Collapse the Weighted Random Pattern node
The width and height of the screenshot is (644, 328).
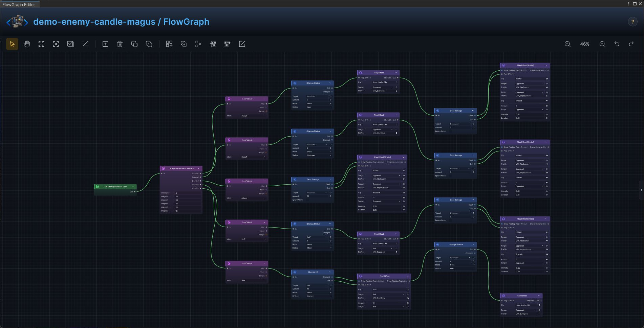[199, 168]
